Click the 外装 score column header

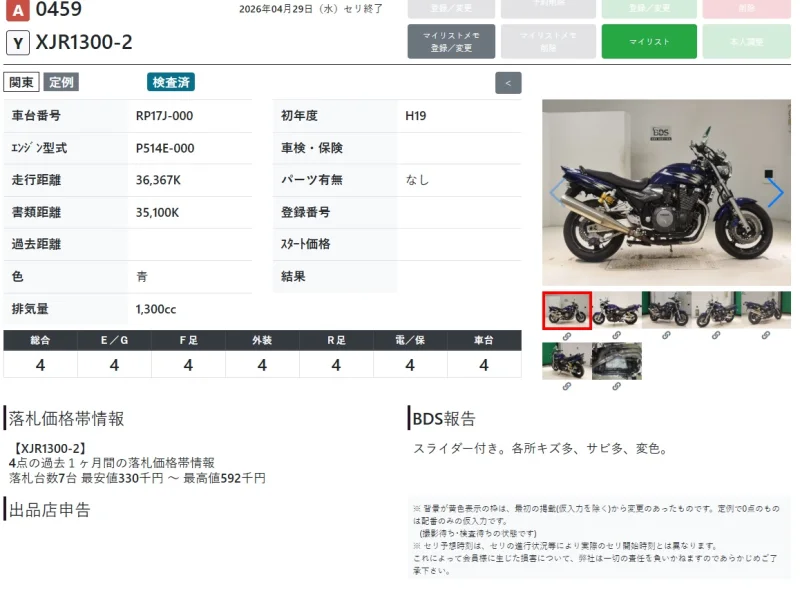[262, 340]
